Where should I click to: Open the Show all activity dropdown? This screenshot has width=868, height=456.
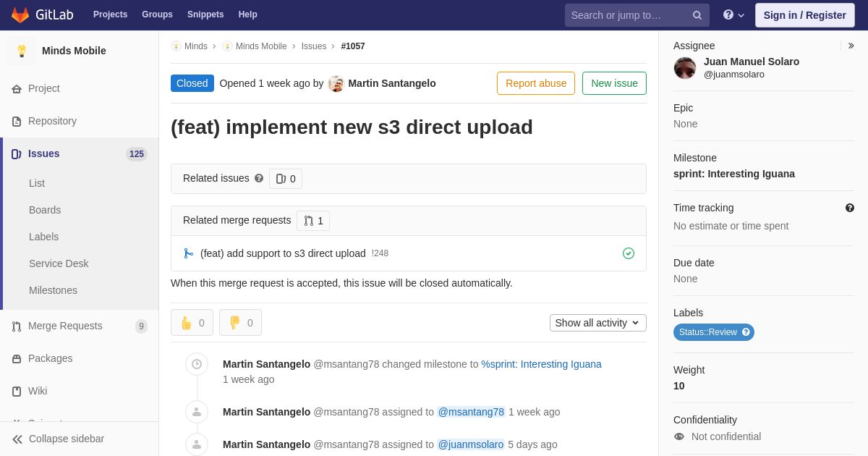[x=598, y=323]
